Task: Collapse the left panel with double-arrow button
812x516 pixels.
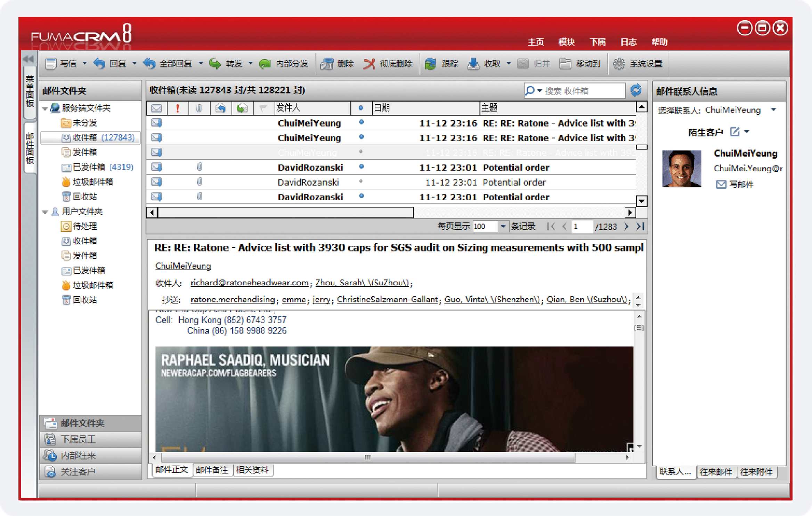Action: point(29,59)
